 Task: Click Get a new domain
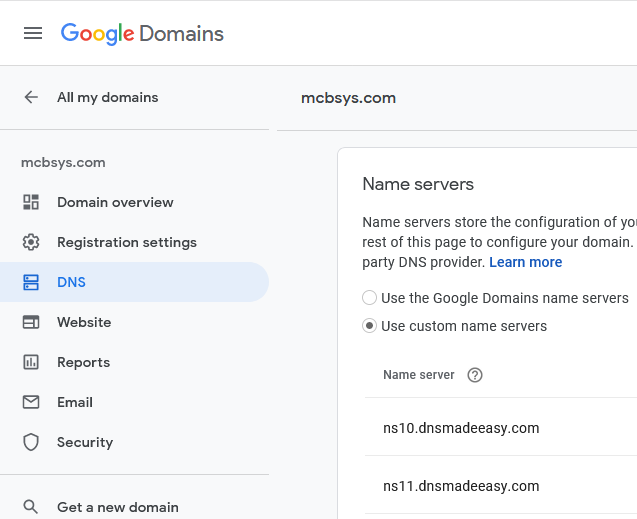pyautogui.click(x=118, y=507)
